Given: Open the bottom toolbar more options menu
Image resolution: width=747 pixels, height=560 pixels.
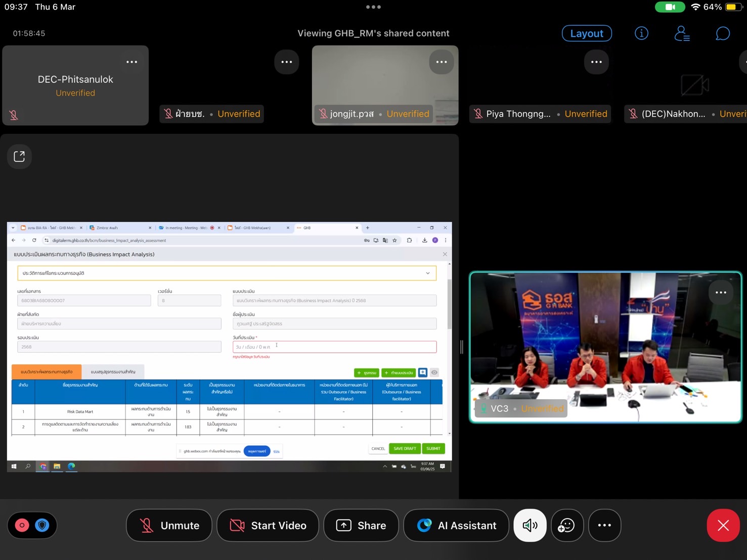Looking at the screenshot, I should (604, 526).
